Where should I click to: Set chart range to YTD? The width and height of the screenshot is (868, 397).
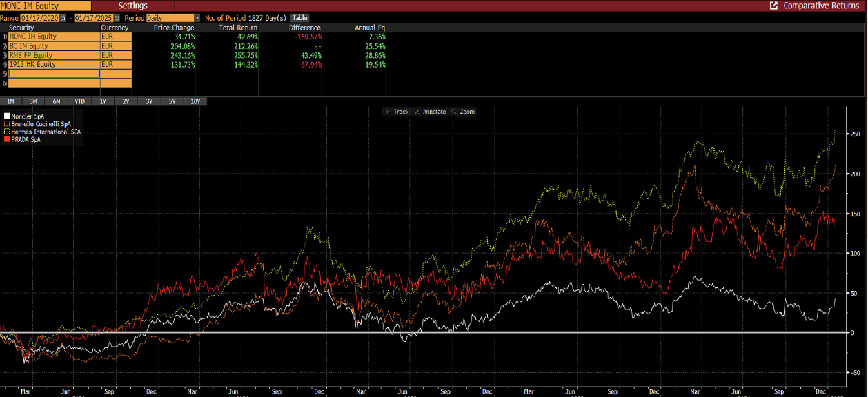coord(80,101)
